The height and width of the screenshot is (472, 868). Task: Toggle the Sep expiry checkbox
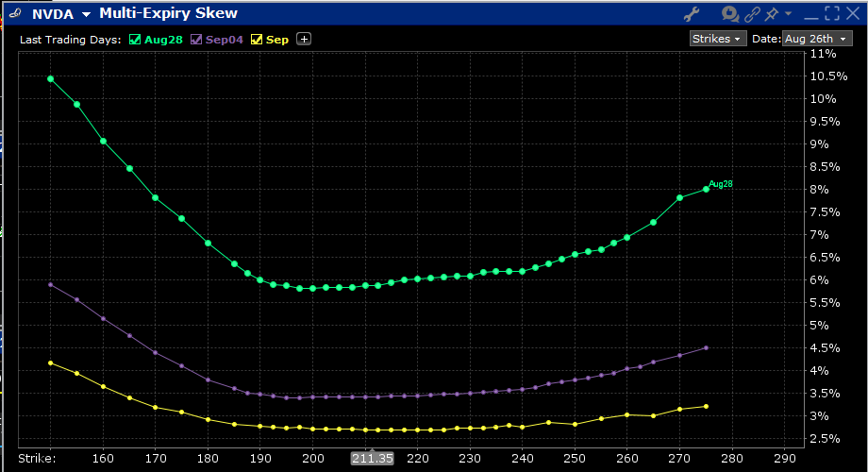pos(257,40)
